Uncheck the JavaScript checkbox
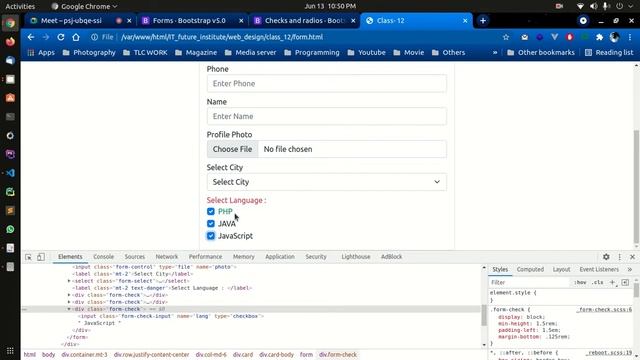The height and width of the screenshot is (360, 640). pos(211,236)
